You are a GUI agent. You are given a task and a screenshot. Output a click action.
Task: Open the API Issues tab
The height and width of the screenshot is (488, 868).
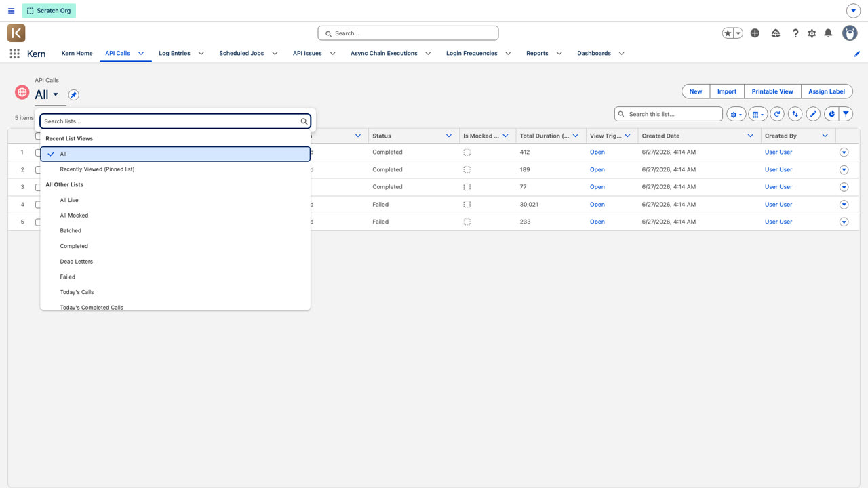click(x=307, y=53)
